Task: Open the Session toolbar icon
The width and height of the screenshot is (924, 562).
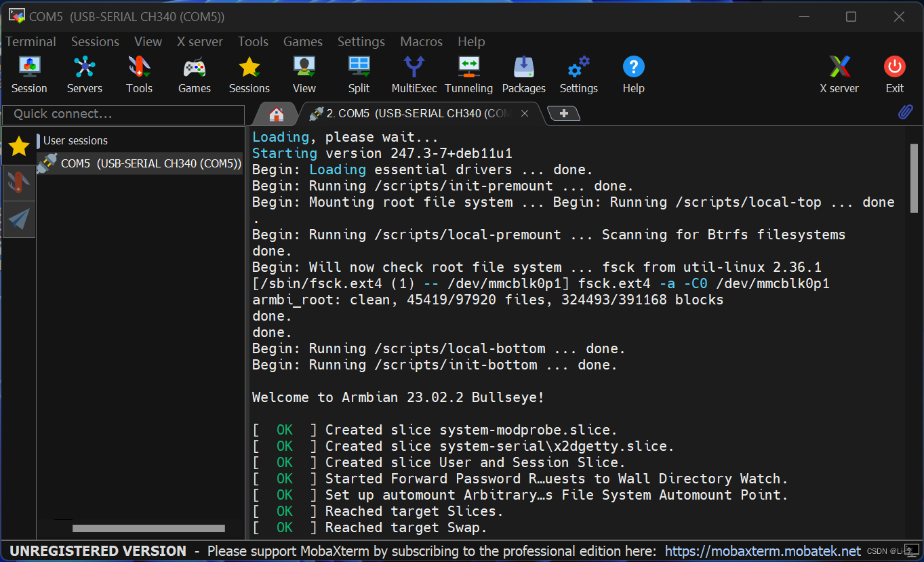Action: point(29,75)
